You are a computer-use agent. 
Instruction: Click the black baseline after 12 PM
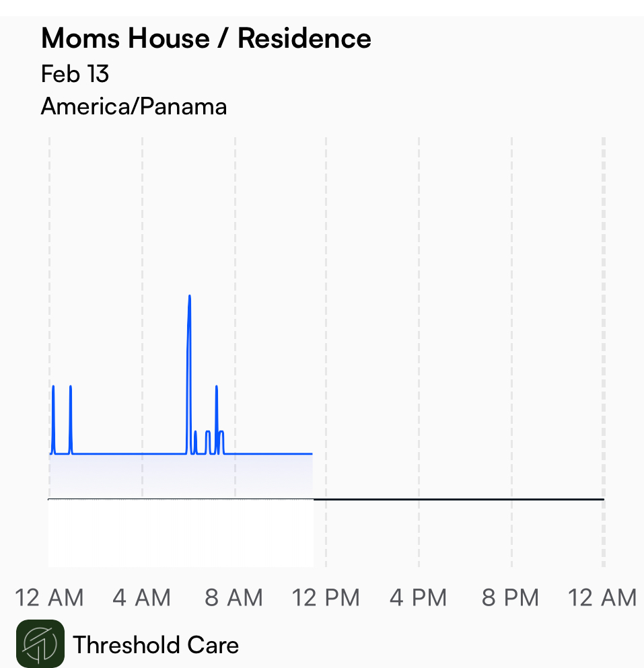[459, 499]
